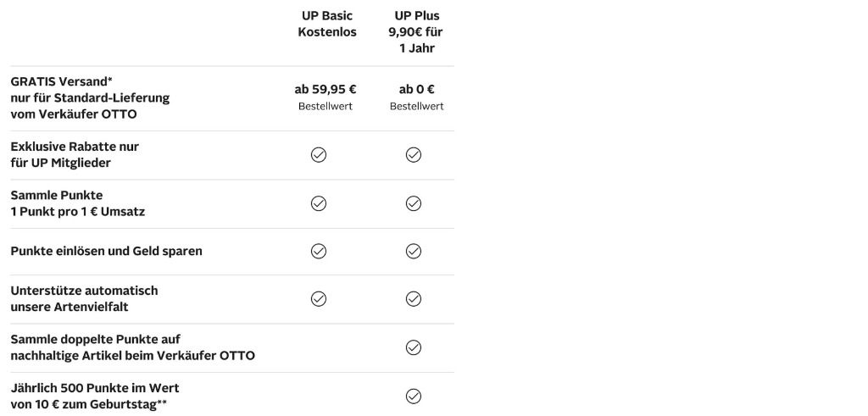The height and width of the screenshot is (416, 868).
Task: Click UP Basic checkmark for Sammle Punkte
Action: coord(319,203)
